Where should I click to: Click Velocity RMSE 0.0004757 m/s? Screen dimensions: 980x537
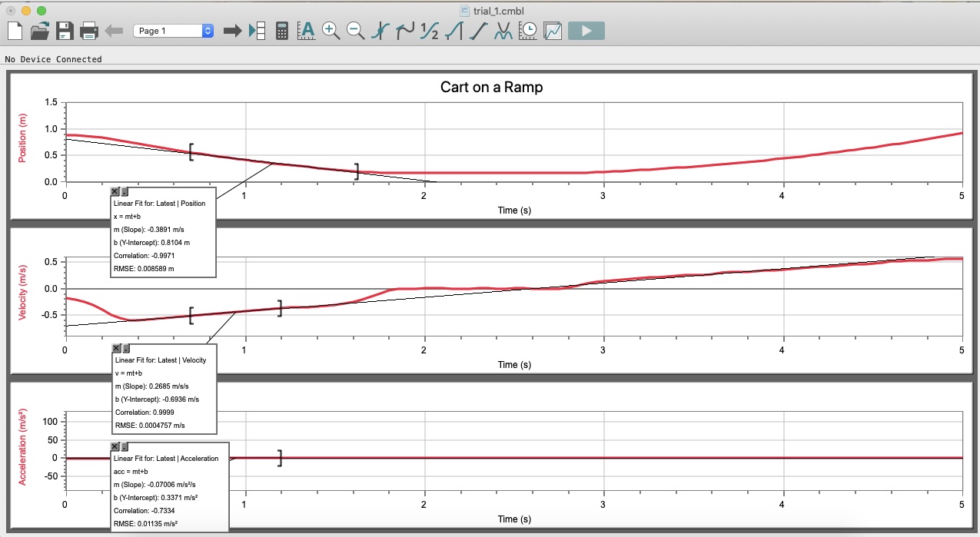click(x=150, y=425)
